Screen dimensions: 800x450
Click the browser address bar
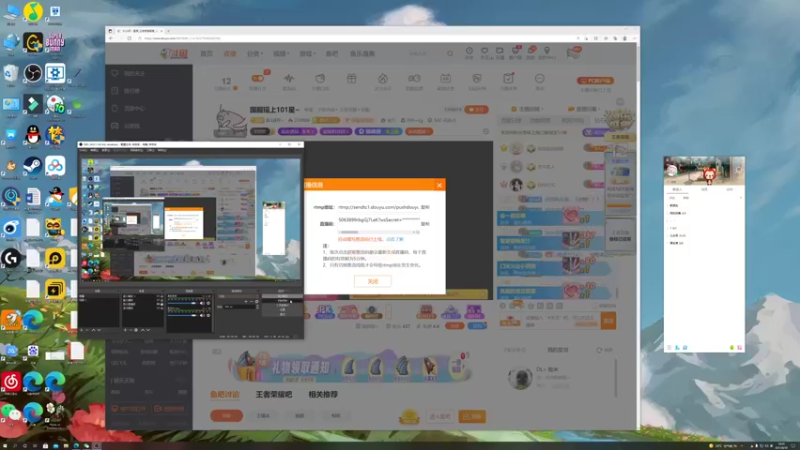357,38
